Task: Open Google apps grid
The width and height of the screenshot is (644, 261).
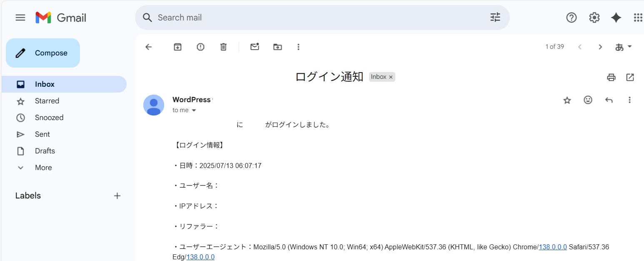Action: click(638, 18)
